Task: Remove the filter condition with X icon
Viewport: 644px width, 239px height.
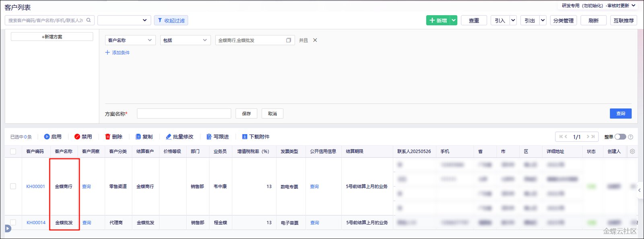Action: click(315, 40)
